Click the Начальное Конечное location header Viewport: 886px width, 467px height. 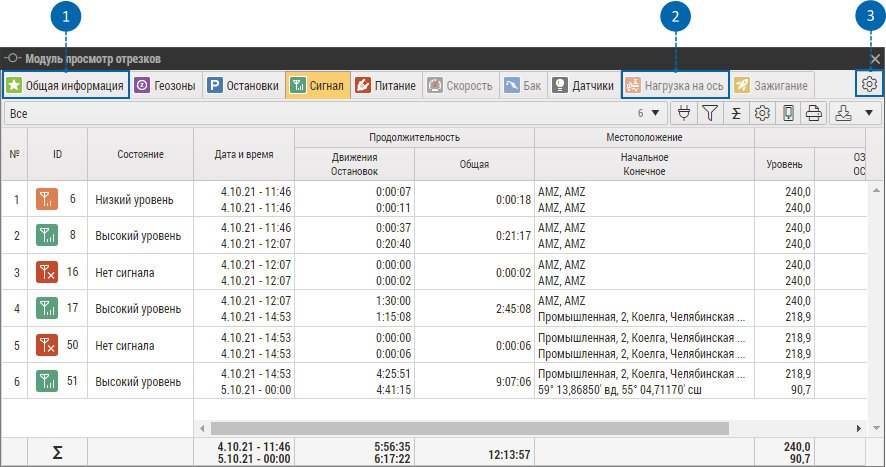click(644, 165)
